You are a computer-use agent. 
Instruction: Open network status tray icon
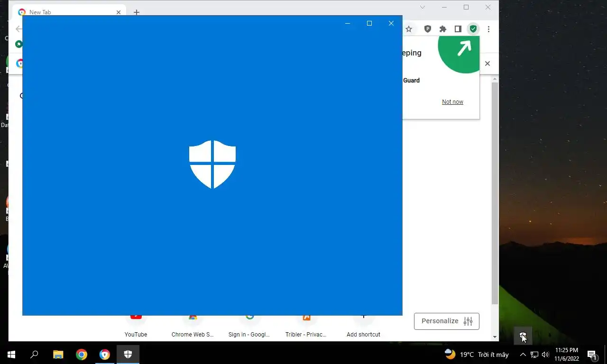[534, 354]
